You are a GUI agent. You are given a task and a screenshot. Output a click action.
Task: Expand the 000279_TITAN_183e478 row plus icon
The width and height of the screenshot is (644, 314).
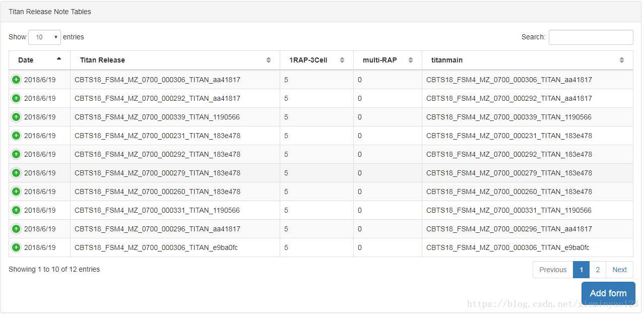pyautogui.click(x=16, y=173)
